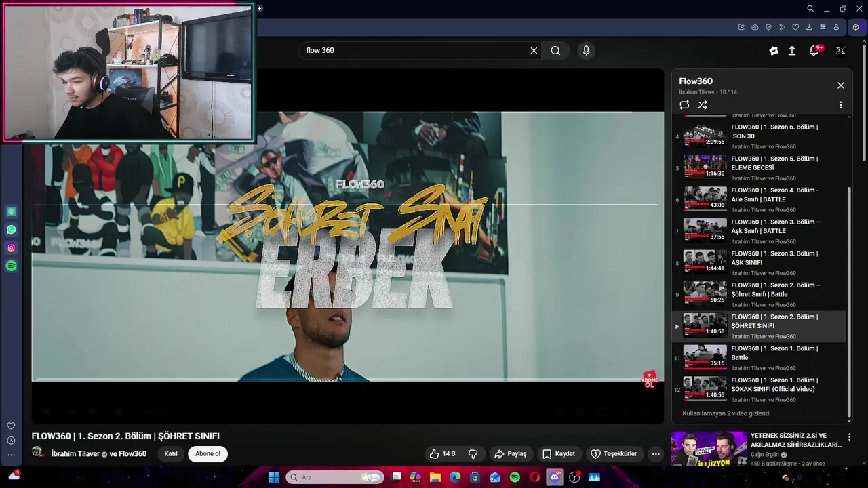Screen dimensions: 868x488
Task: Open the YouTube account avatar menu
Action: click(x=840, y=50)
